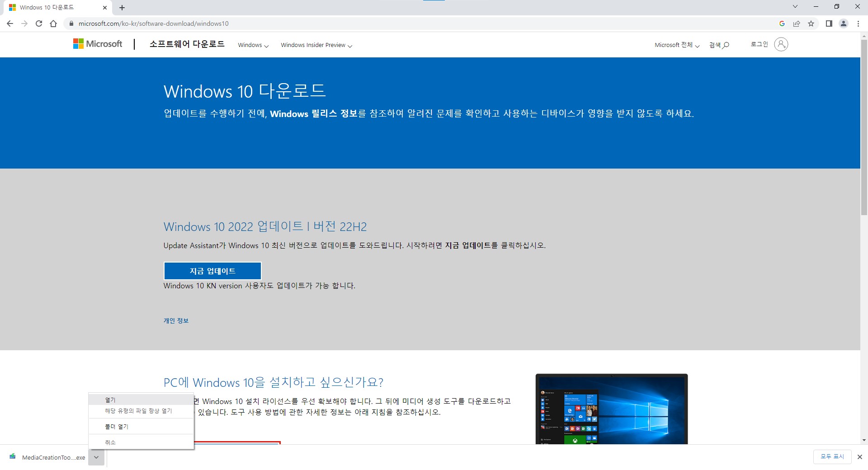Choose 취소 in the download menu
This screenshot has width=868, height=470.
tap(141, 442)
